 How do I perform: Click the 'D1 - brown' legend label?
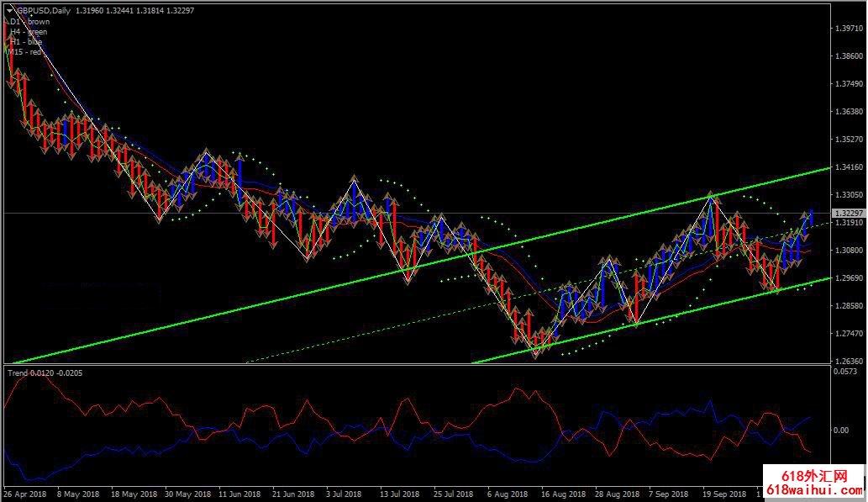coord(29,22)
